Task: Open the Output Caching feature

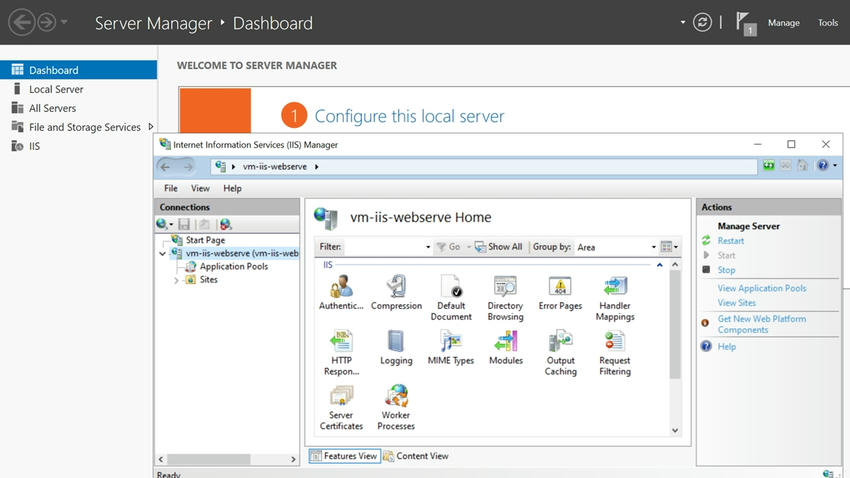Action: 561,352
